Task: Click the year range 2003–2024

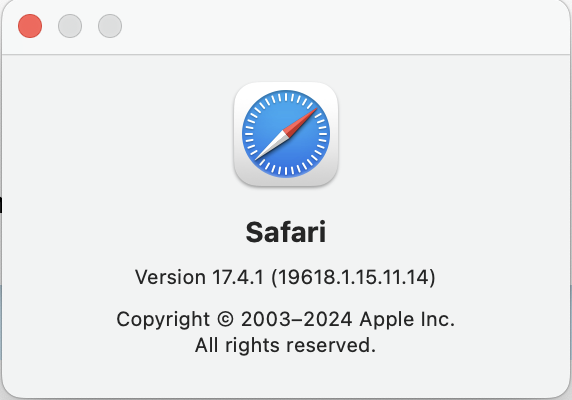Action: 297,319
